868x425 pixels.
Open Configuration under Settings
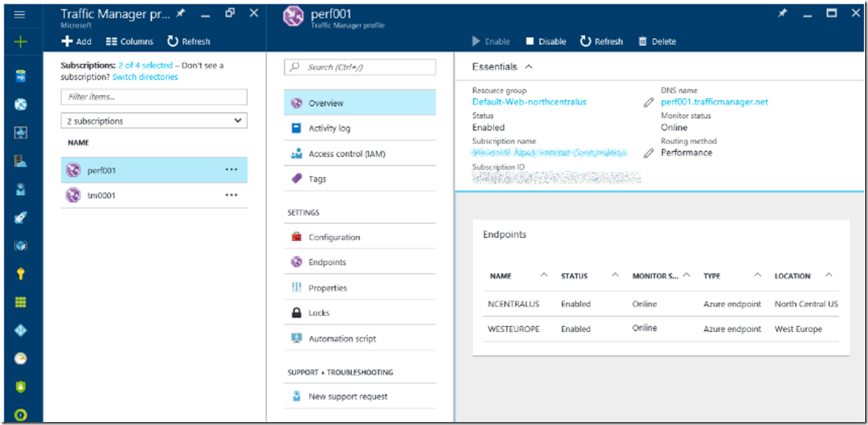[360, 237]
